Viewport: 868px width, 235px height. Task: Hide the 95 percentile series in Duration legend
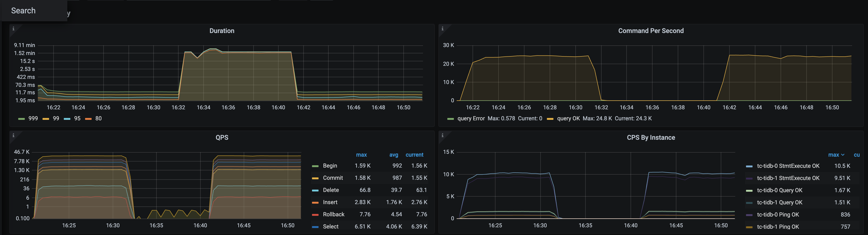(77, 118)
